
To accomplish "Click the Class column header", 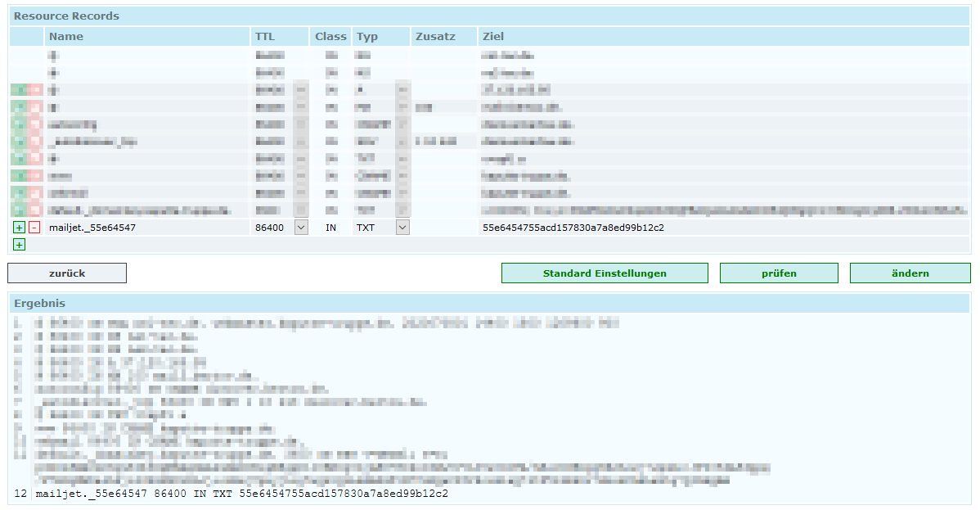I will (330, 37).
